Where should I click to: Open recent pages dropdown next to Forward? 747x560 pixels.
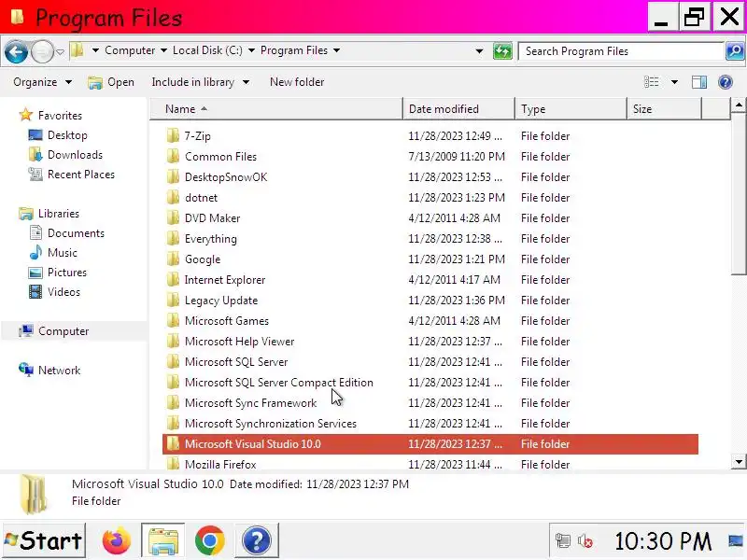[60, 51]
